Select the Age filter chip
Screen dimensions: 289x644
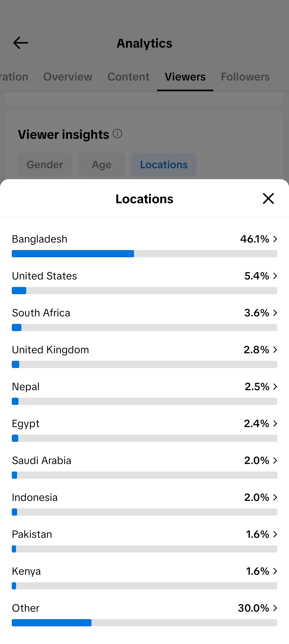(x=102, y=164)
